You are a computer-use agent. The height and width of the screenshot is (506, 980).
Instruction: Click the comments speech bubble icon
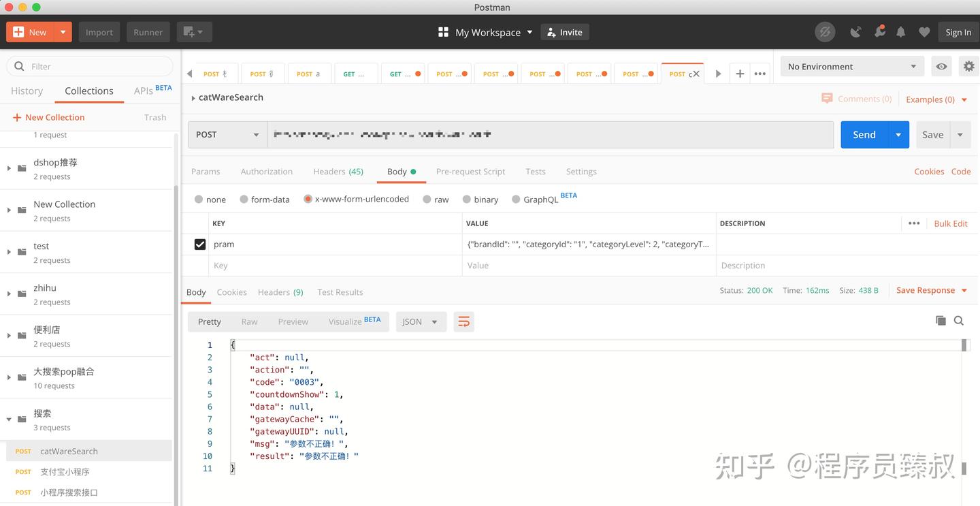[x=827, y=99]
